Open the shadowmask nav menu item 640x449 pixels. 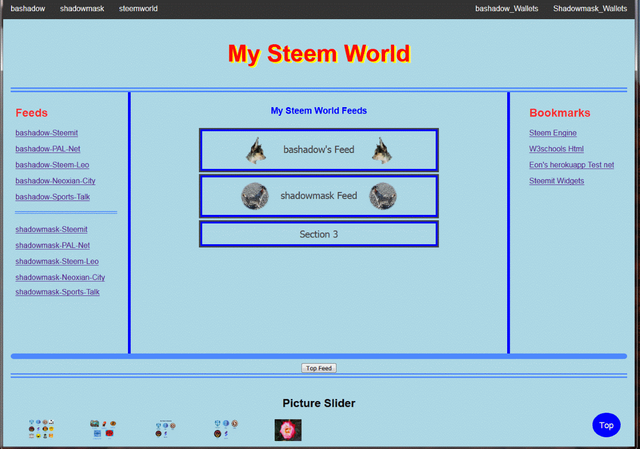[82, 9]
